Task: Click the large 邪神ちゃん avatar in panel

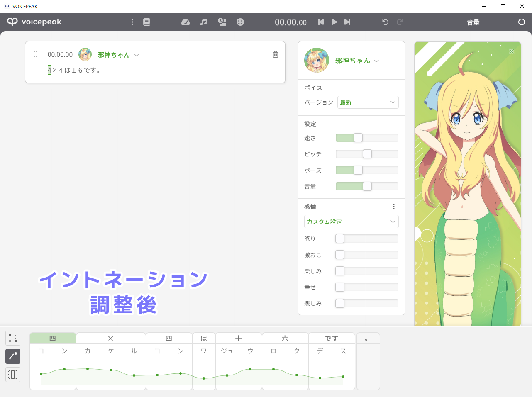Action: click(317, 60)
